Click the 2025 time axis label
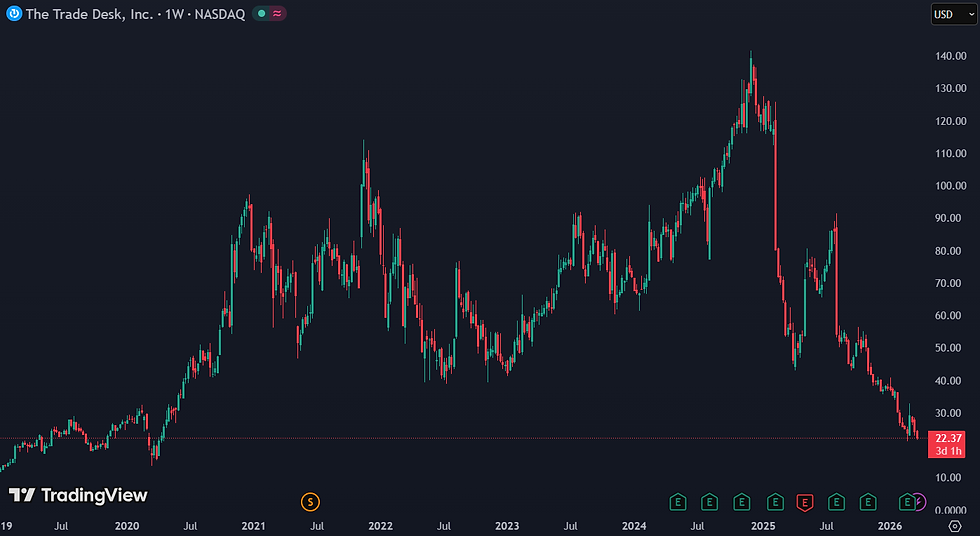The width and height of the screenshot is (980, 536). point(762,526)
